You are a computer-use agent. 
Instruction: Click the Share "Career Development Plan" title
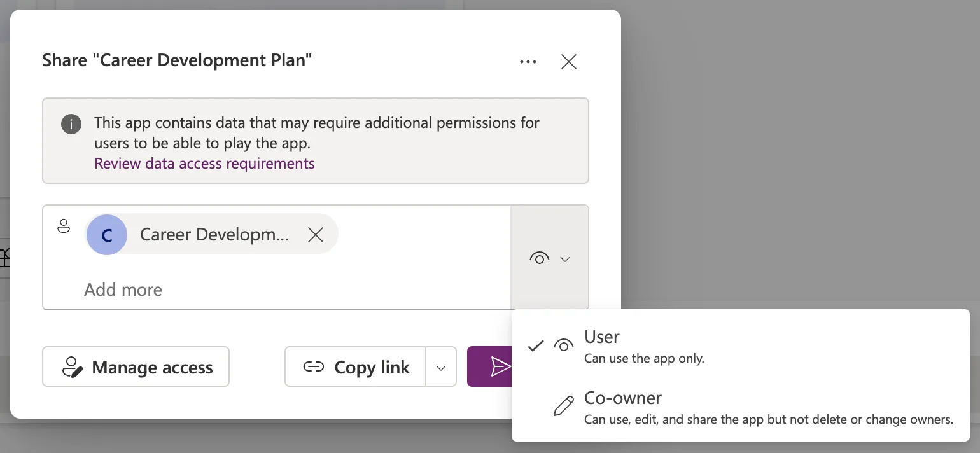click(x=177, y=60)
